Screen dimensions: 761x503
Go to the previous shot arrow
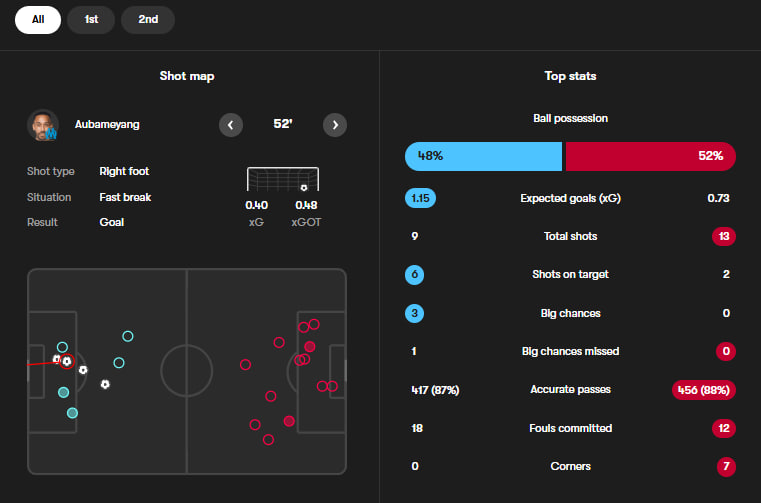[x=231, y=125]
